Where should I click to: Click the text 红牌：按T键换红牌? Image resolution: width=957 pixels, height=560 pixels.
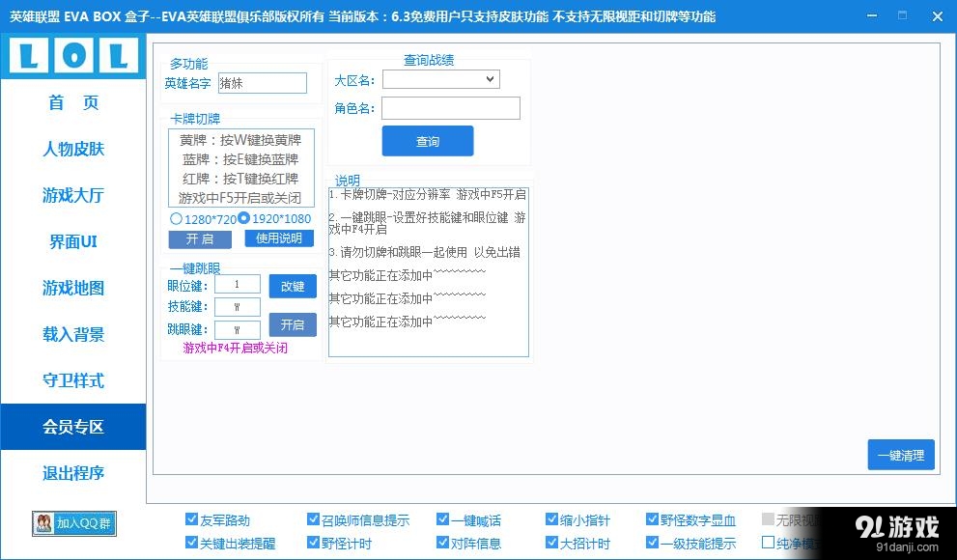(x=240, y=179)
